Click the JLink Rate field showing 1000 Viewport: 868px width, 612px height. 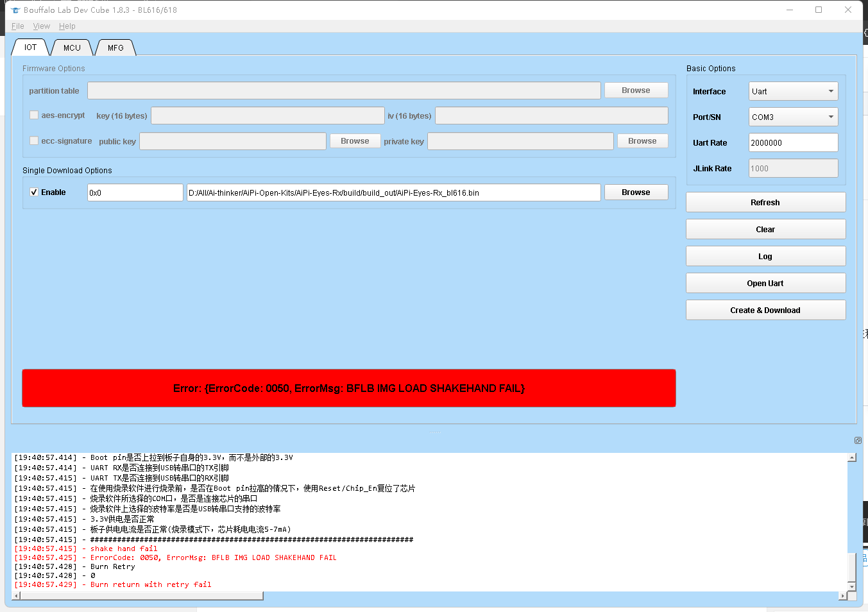[794, 168]
